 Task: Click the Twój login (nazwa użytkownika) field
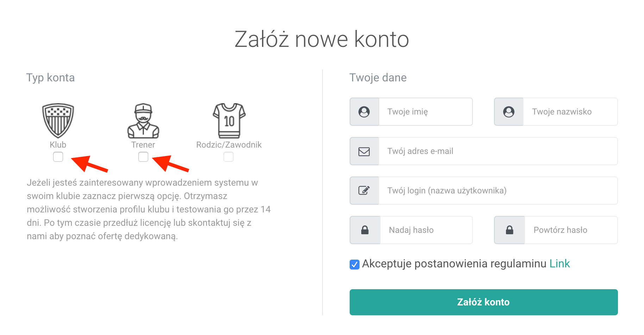point(498,191)
